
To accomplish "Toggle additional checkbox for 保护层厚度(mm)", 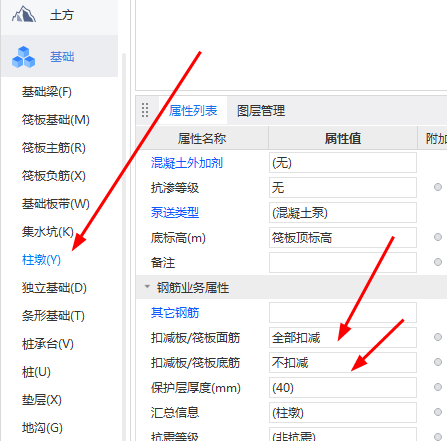I will click(438, 387).
